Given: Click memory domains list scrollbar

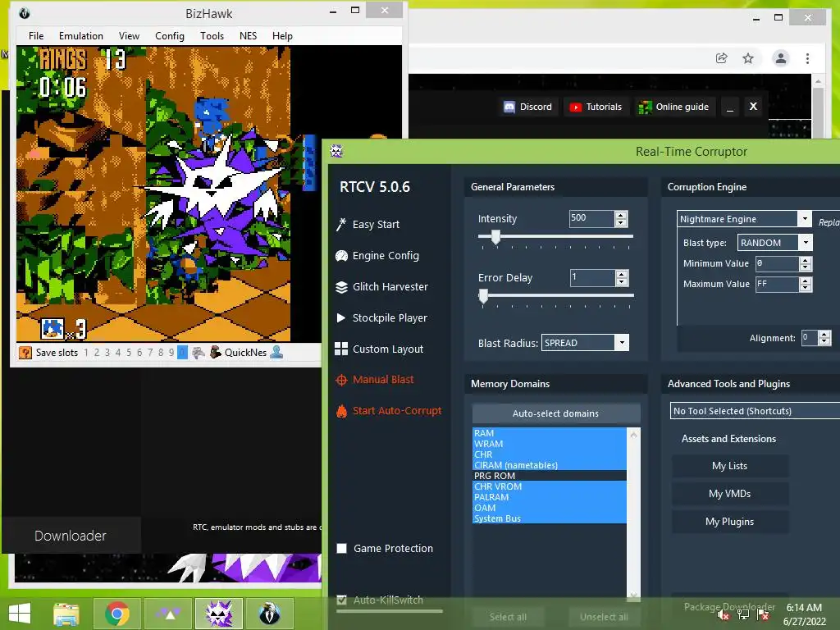Looking at the screenshot, I should 634,514.
